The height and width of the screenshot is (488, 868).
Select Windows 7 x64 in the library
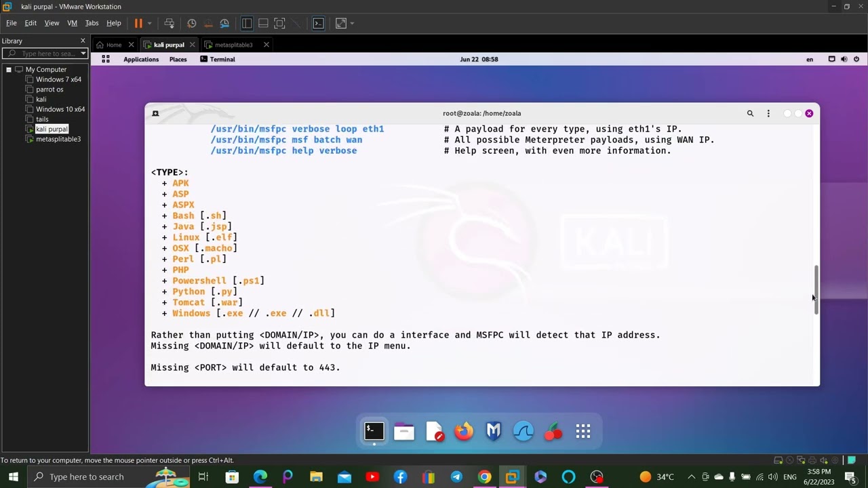coord(58,79)
